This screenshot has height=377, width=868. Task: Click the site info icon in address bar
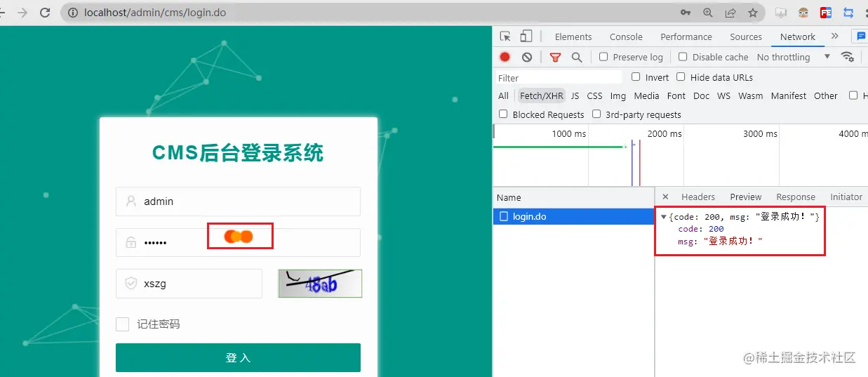tap(73, 13)
